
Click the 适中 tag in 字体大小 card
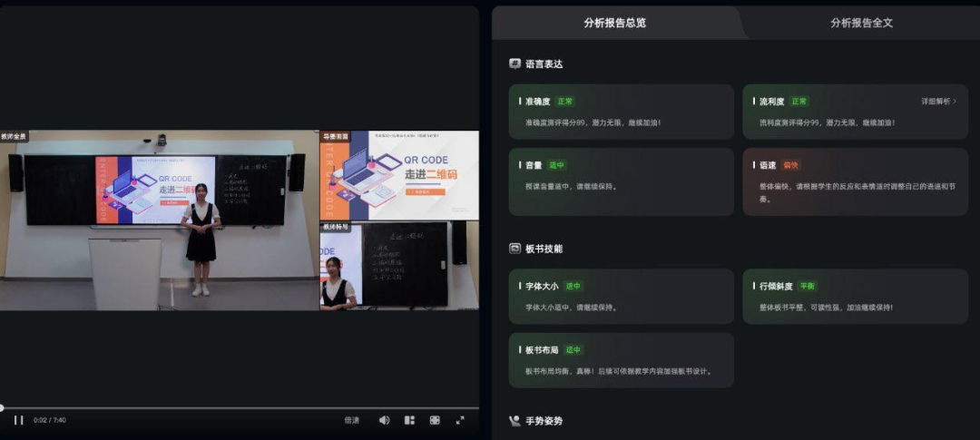click(573, 287)
